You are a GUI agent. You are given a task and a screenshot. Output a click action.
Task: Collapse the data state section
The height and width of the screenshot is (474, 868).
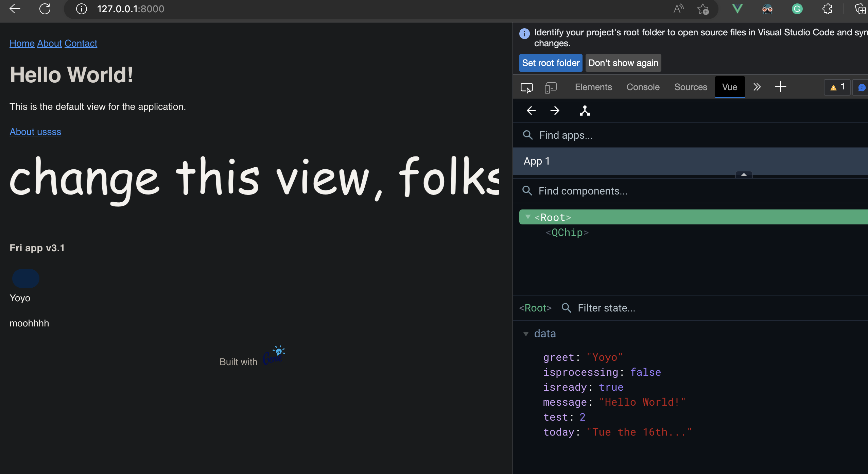(x=526, y=334)
